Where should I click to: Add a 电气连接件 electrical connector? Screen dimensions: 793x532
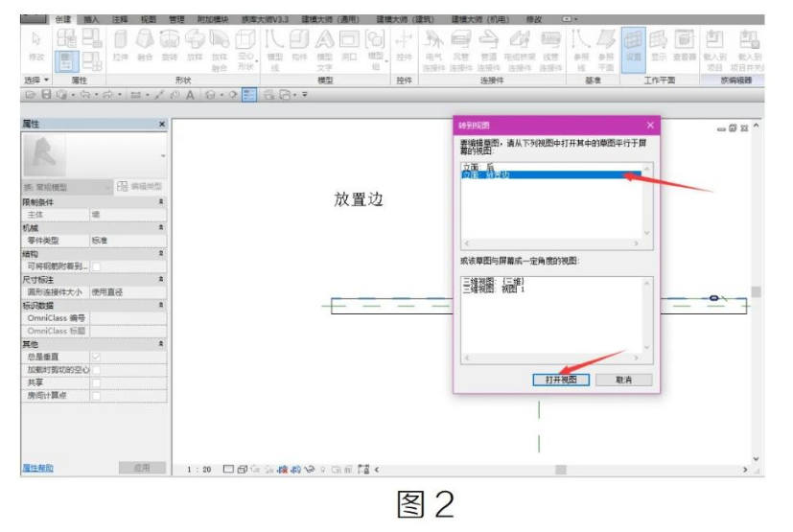click(x=434, y=50)
